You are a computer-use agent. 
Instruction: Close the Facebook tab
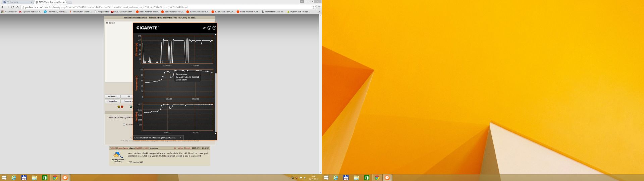click(x=31, y=2)
